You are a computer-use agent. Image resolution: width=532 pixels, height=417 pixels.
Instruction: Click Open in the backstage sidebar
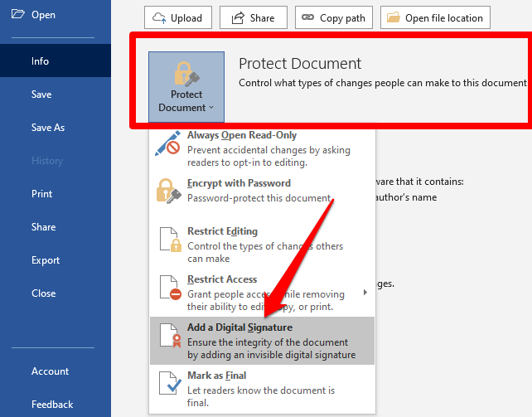(43, 15)
